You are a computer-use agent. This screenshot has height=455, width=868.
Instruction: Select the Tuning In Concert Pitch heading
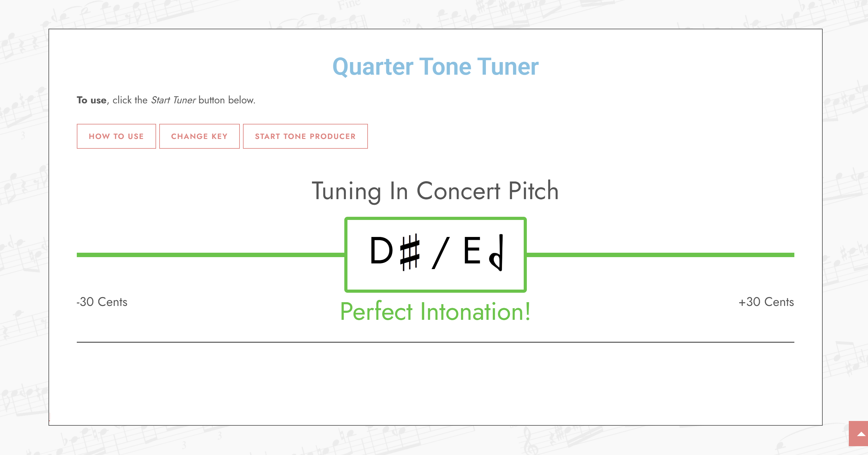tap(435, 191)
